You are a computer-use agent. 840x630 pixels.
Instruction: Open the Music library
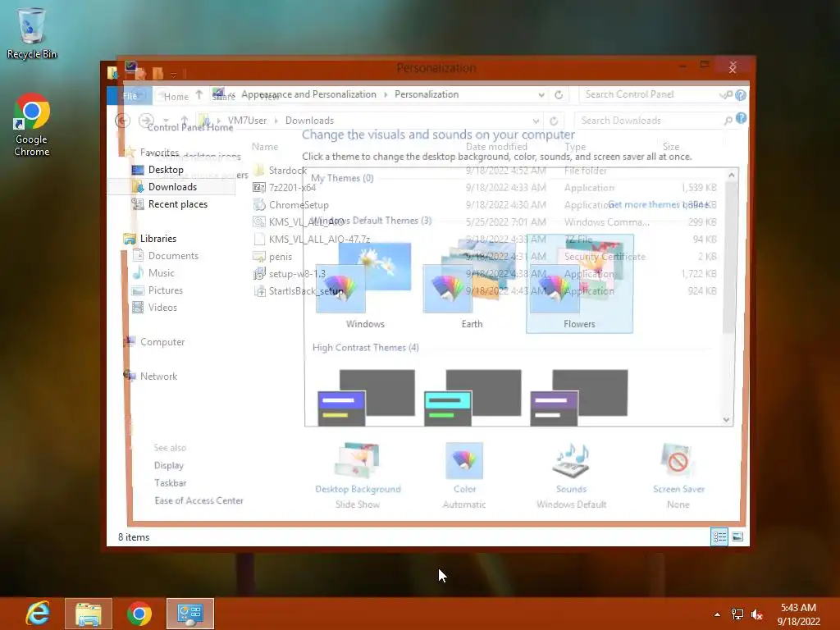[x=161, y=272]
